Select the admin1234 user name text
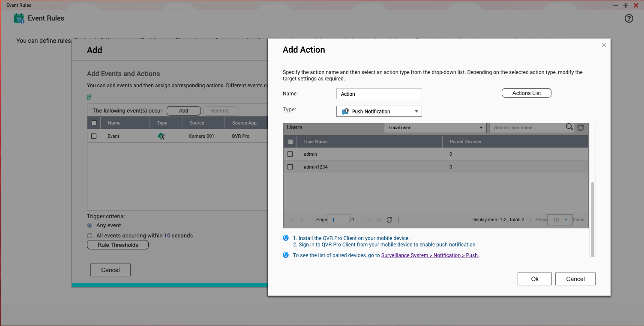 click(316, 167)
